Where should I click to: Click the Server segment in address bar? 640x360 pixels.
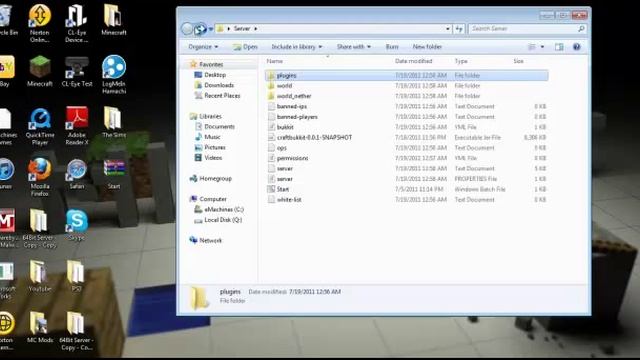[242, 29]
